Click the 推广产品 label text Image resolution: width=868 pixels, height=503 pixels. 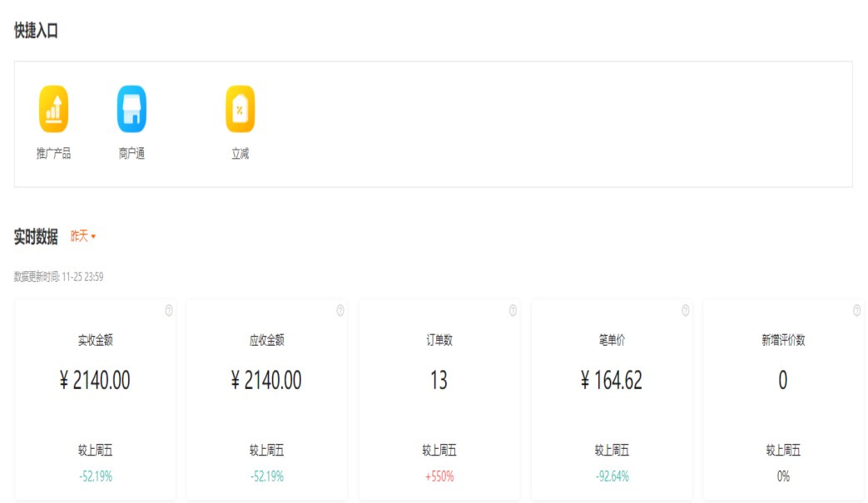click(x=53, y=154)
